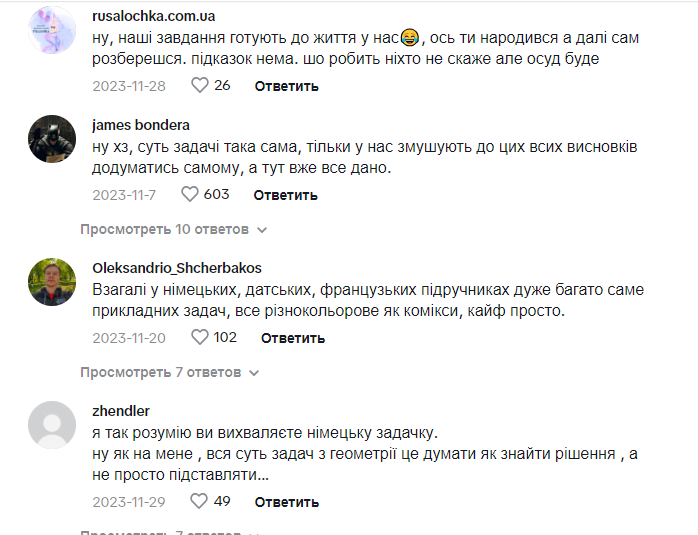This screenshot has height=535, width=698.
Task: Reply to james bondera's comment
Action: point(285,195)
